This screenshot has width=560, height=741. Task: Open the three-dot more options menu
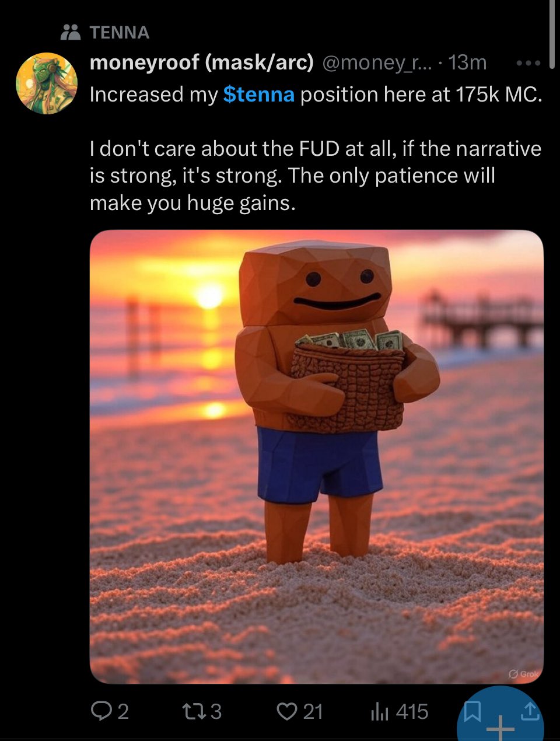(528, 62)
